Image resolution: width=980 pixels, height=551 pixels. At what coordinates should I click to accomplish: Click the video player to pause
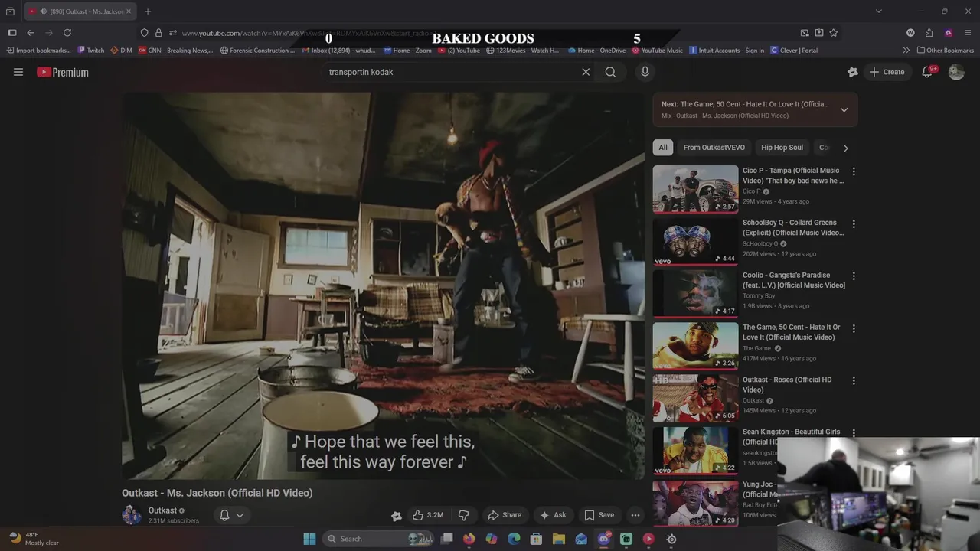(x=383, y=285)
